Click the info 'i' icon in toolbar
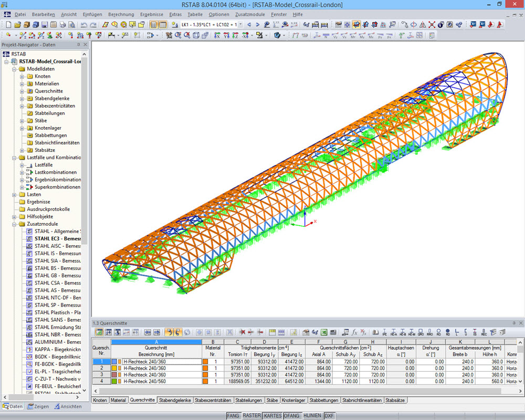This screenshot has height=420, width=525. coord(441,25)
